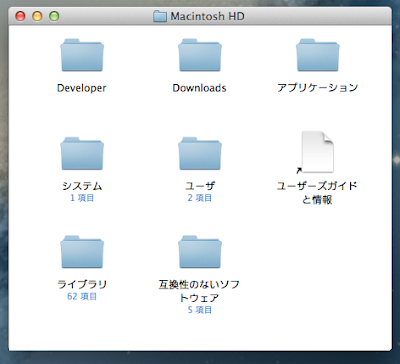Select the ユーザーズガイドと情報 alias document icon
Viewport: 400px width, 364px height.
click(317, 152)
